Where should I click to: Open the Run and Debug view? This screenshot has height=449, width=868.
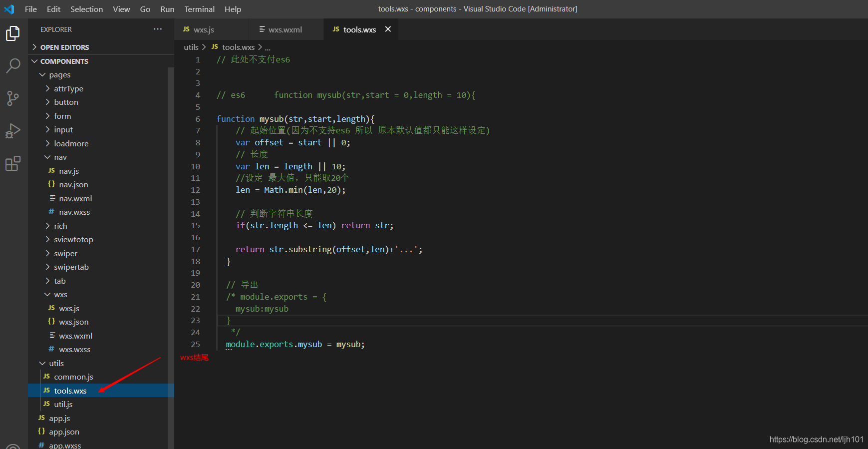coord(13,131)
